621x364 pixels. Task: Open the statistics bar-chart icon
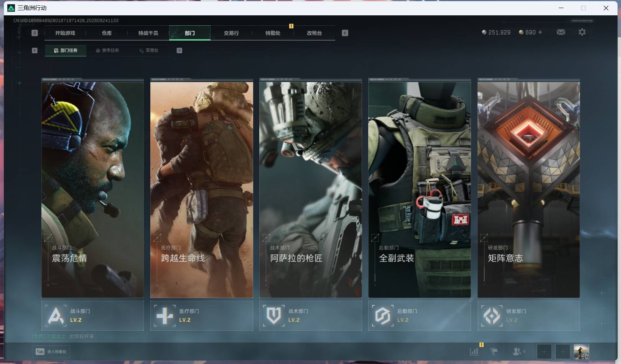pyautogui.click(x=474, y=351)
